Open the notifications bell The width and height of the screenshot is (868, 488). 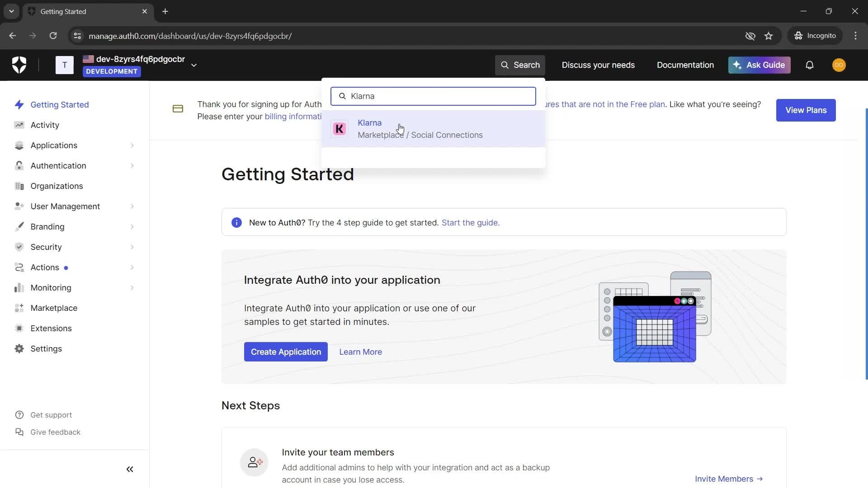pos(810,65)
